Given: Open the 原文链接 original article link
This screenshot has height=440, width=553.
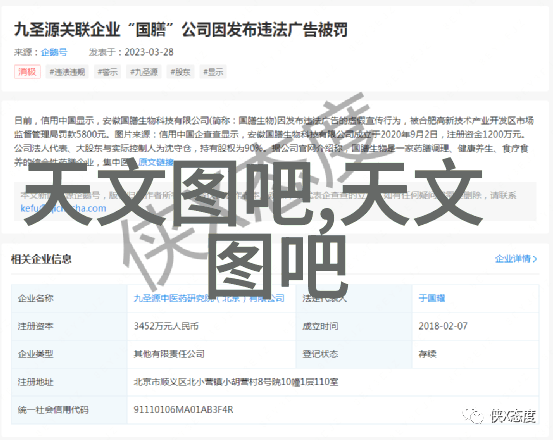Looking at the screenshot, I should tap(156, 162).
